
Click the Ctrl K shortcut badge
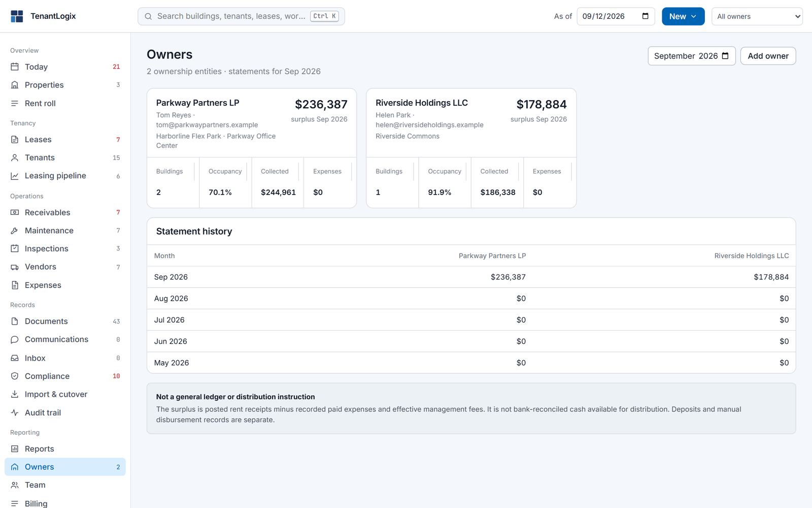click(x=324, y=16)
